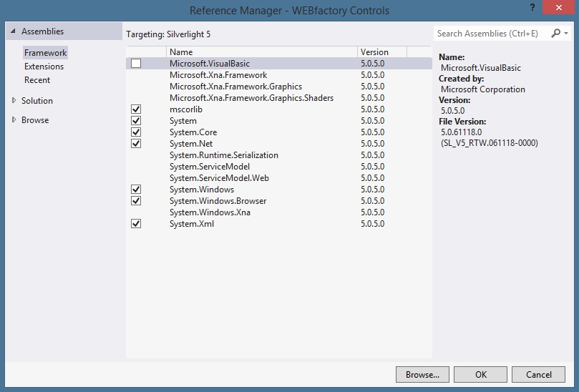
Task: Expand the Browse section
Action: pyautogui.click(x=14, y=120)
